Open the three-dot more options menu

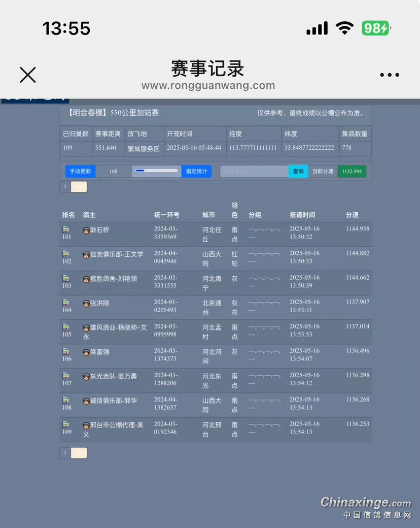[389, 75]
